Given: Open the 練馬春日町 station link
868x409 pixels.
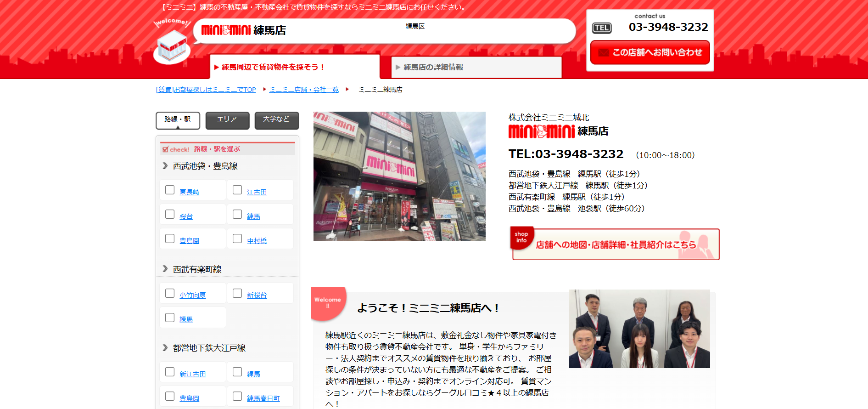Looking at the screenshot, I should point(263,398).
